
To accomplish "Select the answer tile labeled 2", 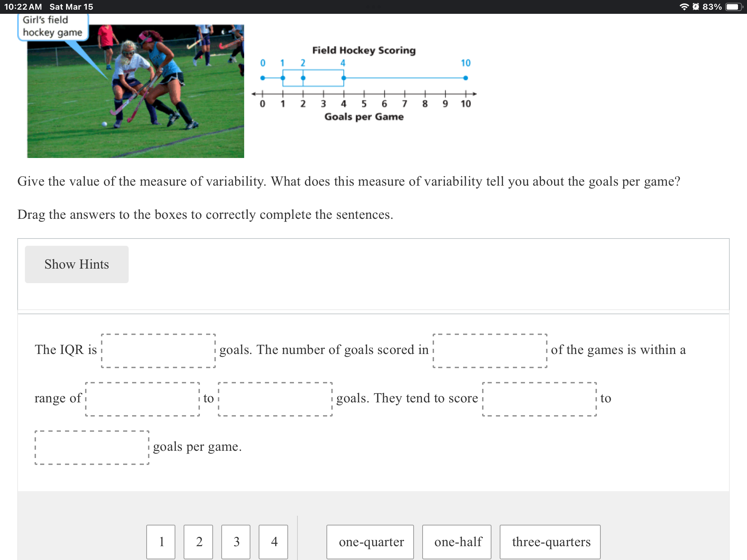I will point(199,542).
